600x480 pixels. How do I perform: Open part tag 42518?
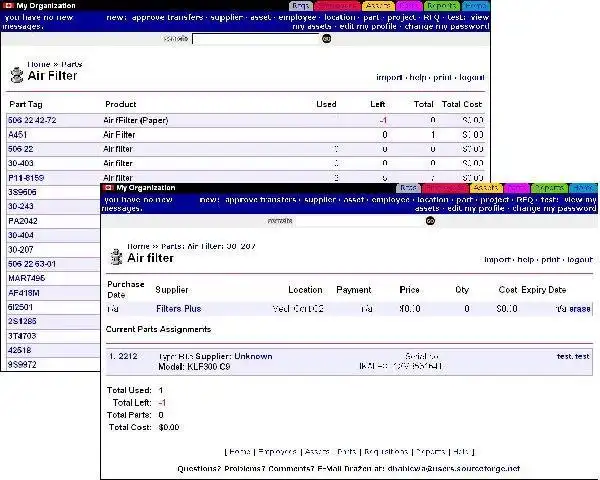pos(20,350)
